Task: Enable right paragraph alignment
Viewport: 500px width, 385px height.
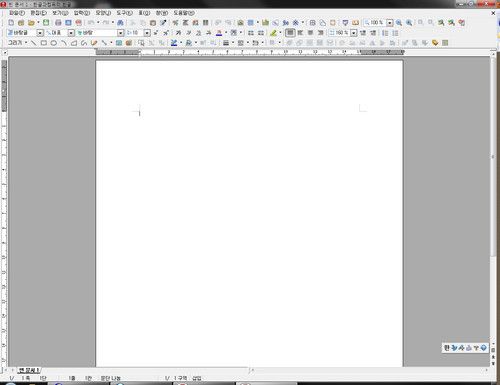Action: [x=320, y=33]
